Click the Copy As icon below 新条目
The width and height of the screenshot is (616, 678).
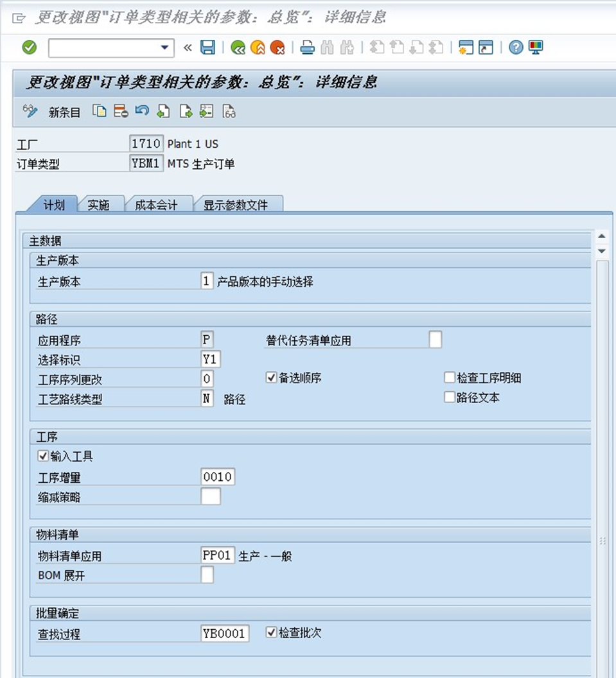[x=98, y=111]
